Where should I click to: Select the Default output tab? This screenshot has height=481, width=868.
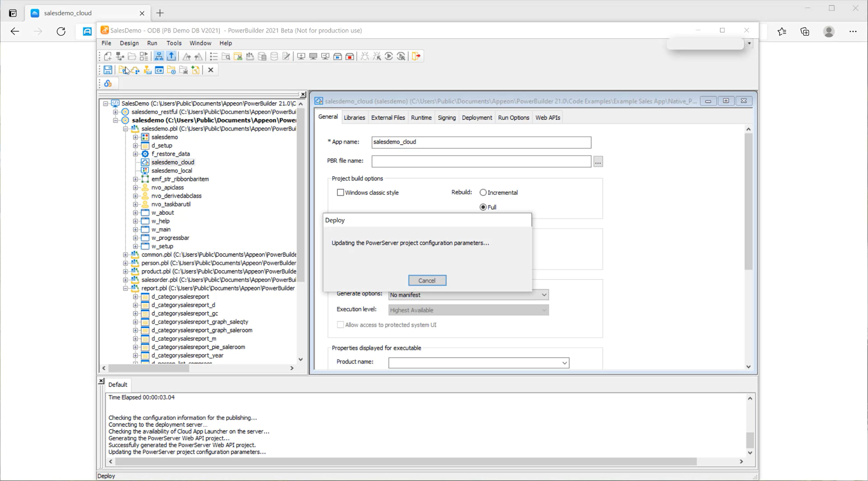pos(118,385)
